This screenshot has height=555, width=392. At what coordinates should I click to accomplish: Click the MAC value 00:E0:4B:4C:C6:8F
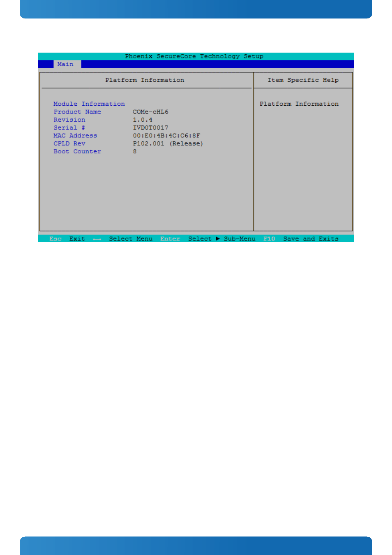click(166, 136)
